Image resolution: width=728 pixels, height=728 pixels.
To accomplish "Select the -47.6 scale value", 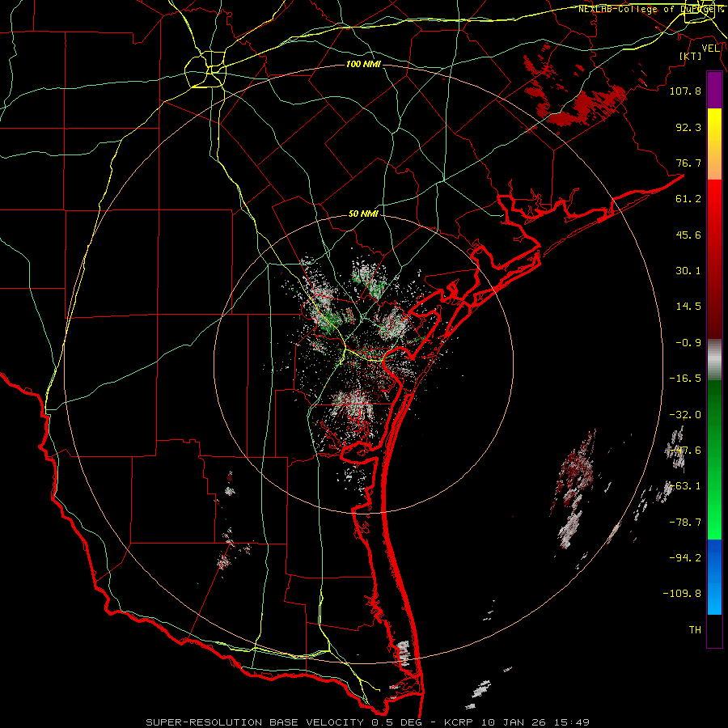I will [x=685, y=451].
